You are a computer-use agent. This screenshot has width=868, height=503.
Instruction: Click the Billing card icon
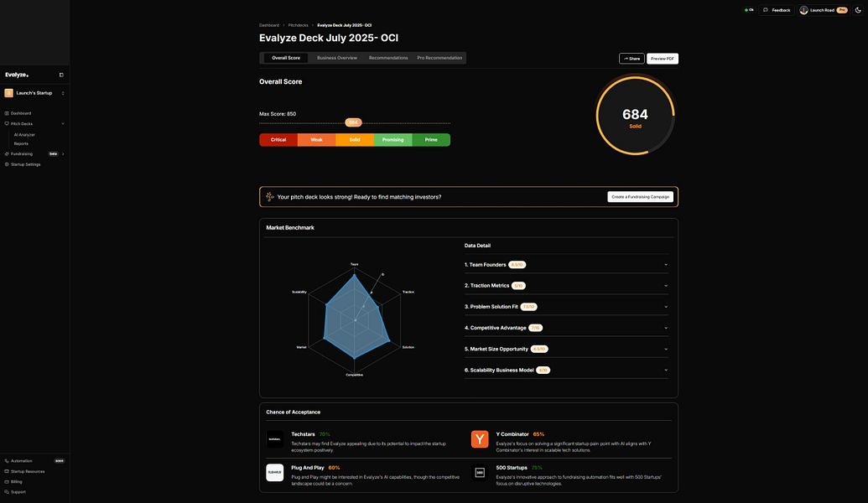7,482
